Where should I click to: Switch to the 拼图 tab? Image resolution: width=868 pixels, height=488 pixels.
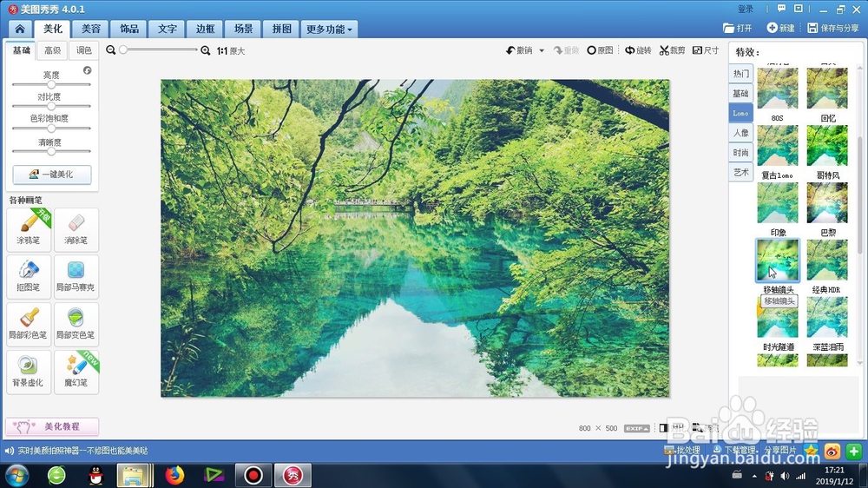[x=282, y=29]
